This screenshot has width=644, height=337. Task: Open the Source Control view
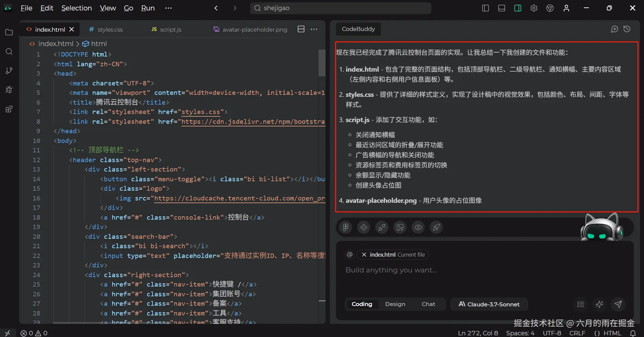coord(9,71)
